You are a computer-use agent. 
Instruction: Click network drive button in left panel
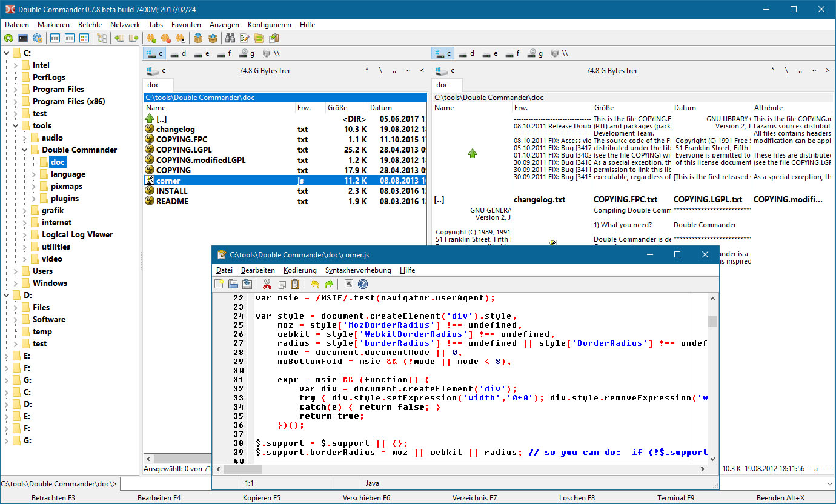(271, 53)
